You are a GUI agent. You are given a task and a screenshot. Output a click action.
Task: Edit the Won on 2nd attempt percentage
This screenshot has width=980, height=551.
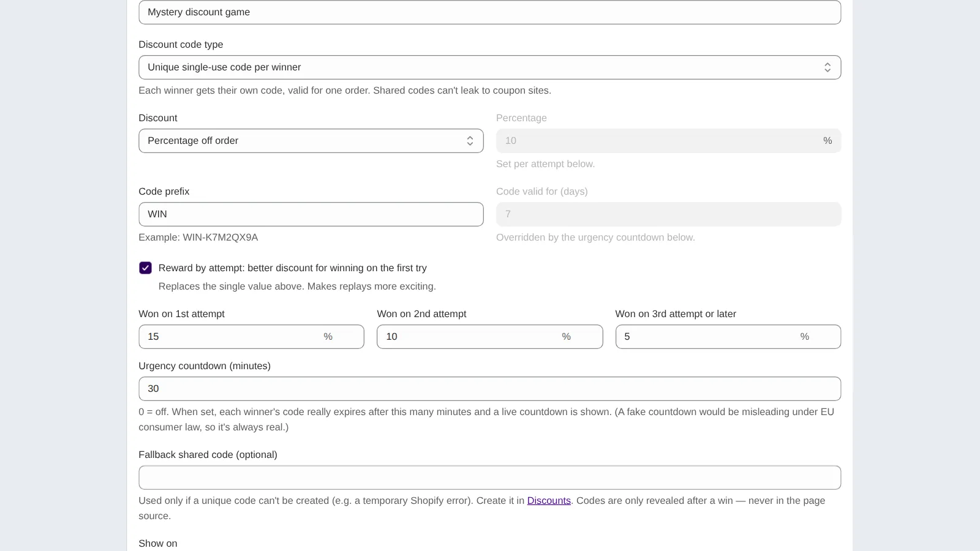[x=489, y=337]
